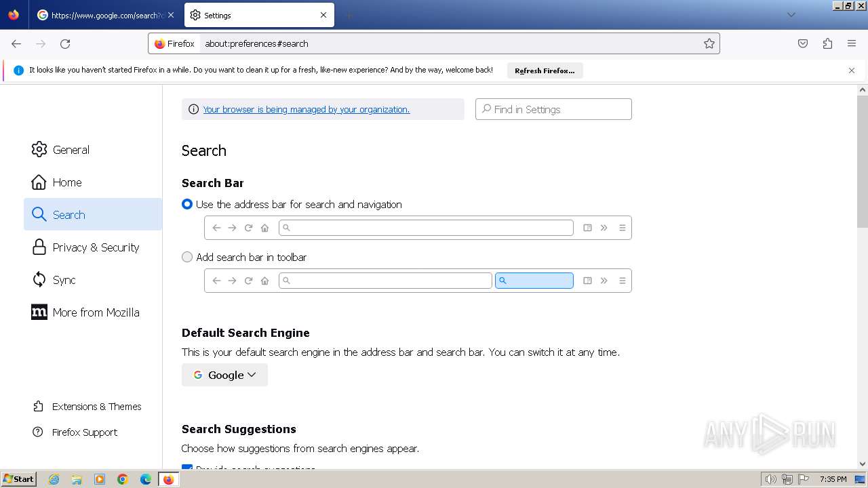Click the vertical scrollbar thumb
868x488 pixels.
(x=863, y=161)
